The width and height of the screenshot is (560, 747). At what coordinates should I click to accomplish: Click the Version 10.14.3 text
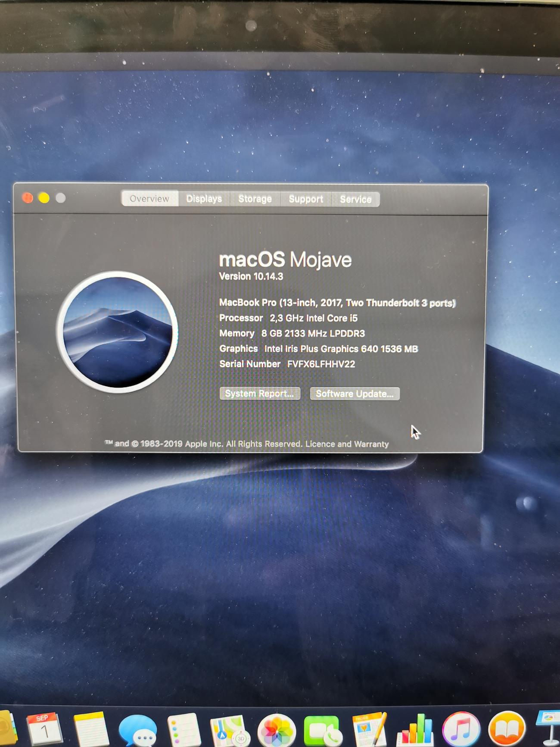[251, 276]
